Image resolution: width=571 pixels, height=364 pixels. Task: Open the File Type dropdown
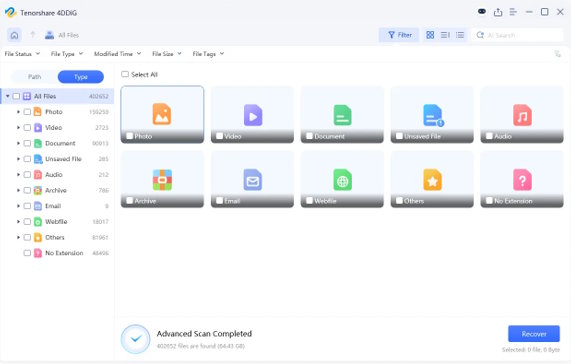pos(67,54)
